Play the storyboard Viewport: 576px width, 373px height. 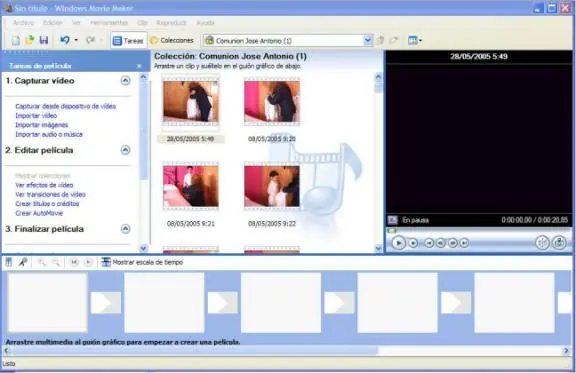pos(88,262)
